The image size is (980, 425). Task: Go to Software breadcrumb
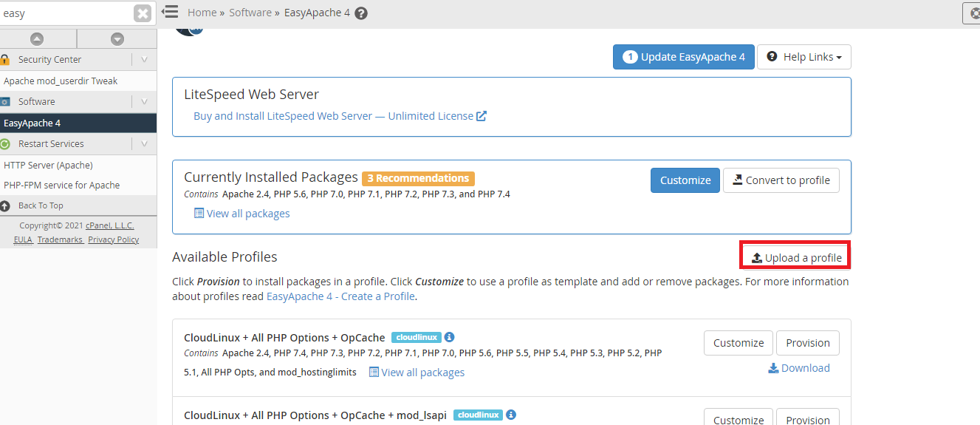click(250, 13)
